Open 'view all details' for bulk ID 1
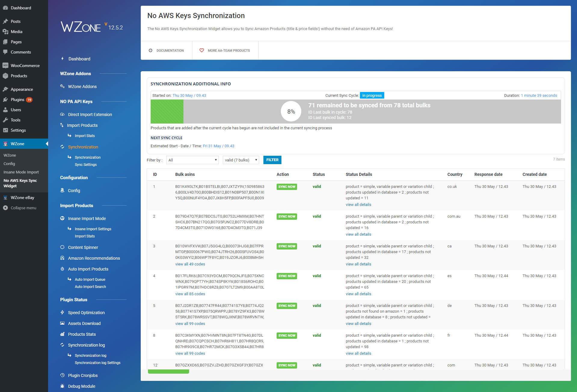 [358, 205]
